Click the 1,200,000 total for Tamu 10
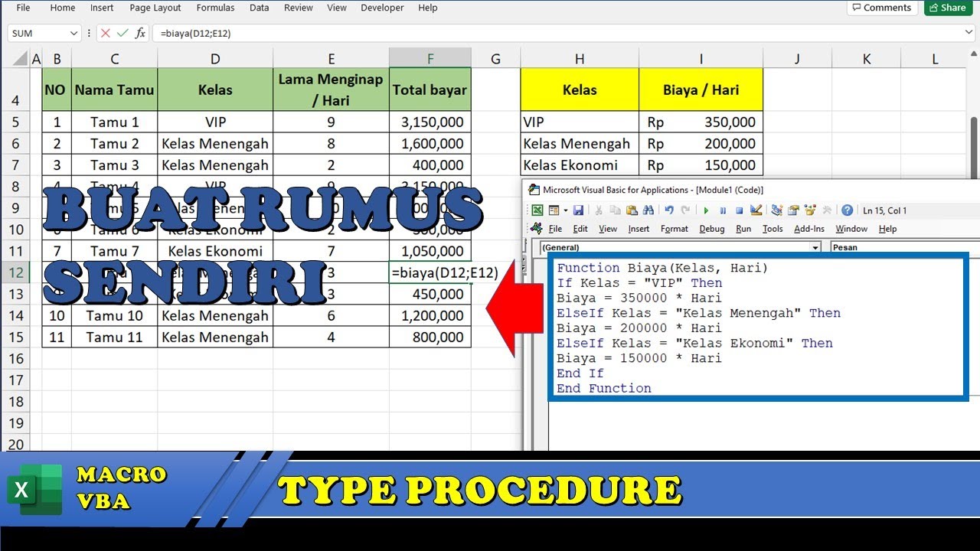This screenshot has width=980, height=551. pos(430,315)
